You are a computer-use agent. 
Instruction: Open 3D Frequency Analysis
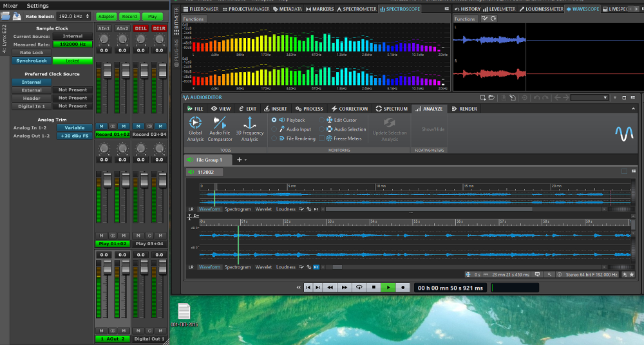tap(249, 123)
